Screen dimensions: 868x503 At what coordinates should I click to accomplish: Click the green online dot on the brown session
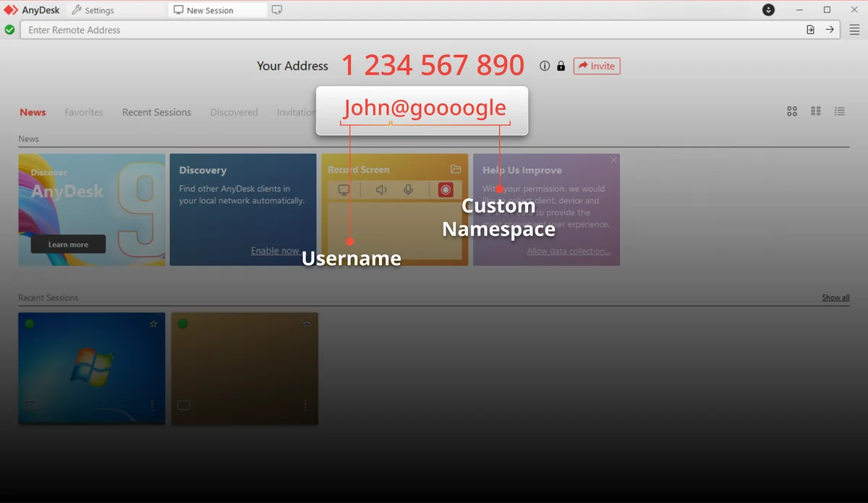point(182,324)
